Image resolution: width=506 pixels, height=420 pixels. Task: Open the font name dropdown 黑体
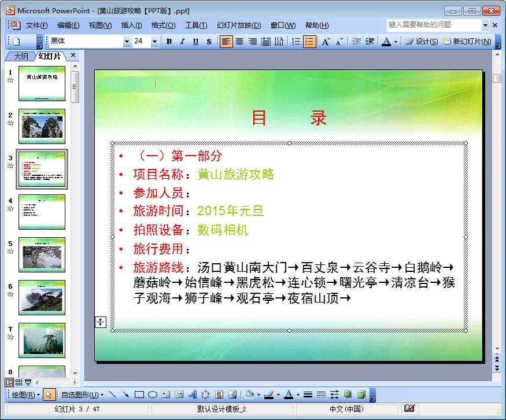pyautogui.click(x=127, y=42)
